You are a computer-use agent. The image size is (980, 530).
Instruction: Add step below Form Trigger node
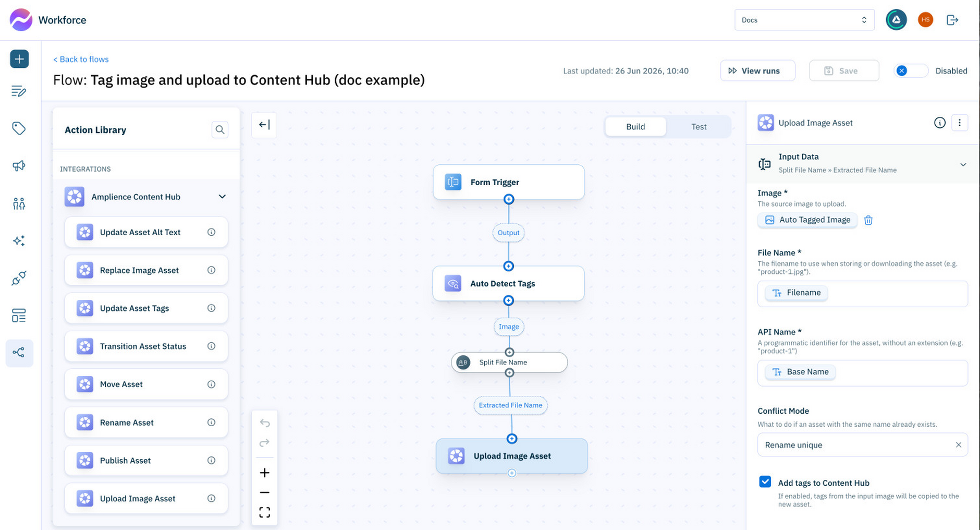point(509,199)
